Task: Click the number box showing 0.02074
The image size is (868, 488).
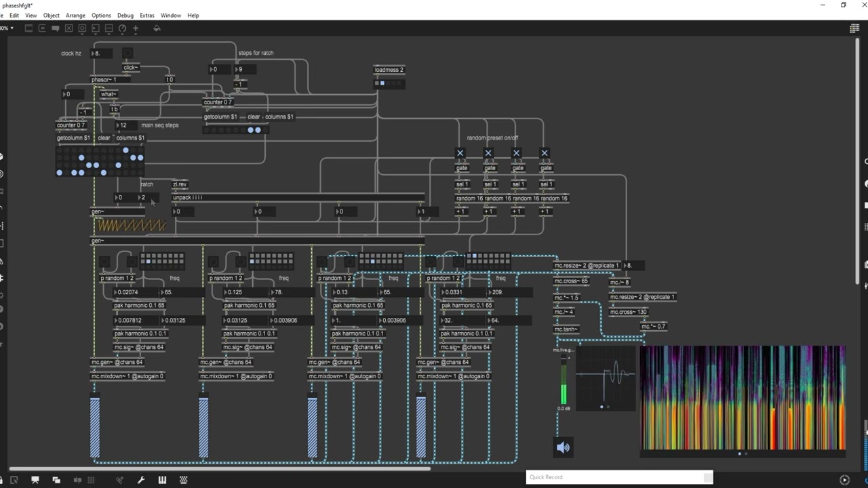Action: tap(136, 292)
